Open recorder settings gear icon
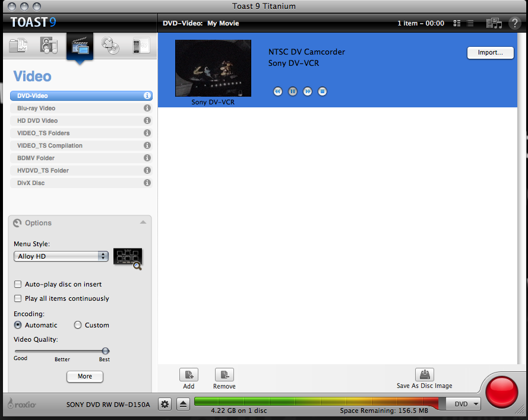The width and height of the screenshot is (528, 420). point(165,404)
